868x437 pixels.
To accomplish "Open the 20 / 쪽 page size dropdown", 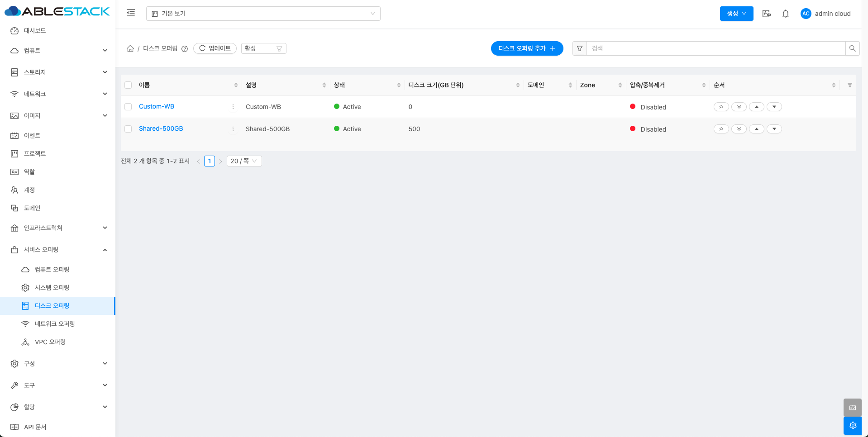I will pyautogui.click(x=243, y=161).
